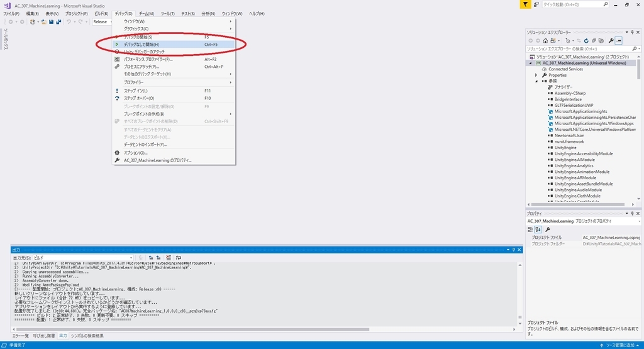Click the Open File toolbar icon
The width and height of the screenshot is (644, 349).
coord(43,22)
